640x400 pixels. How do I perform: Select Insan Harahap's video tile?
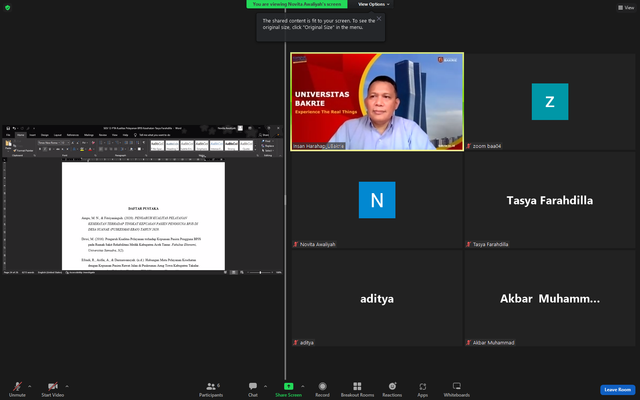(377, 101)
